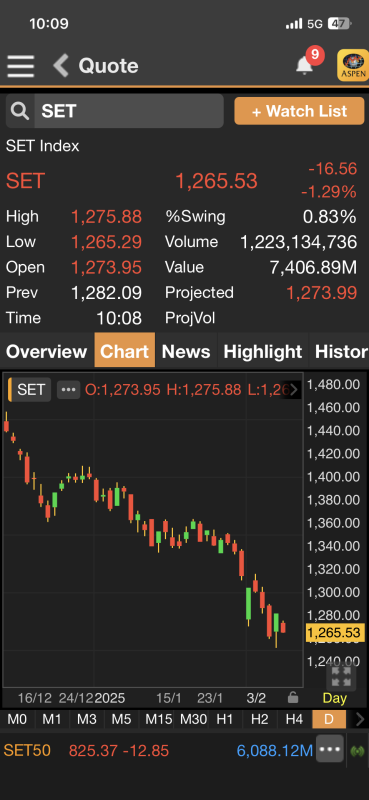Switch to the Overview tab
369x800 pixels.
tap(46, 351)
